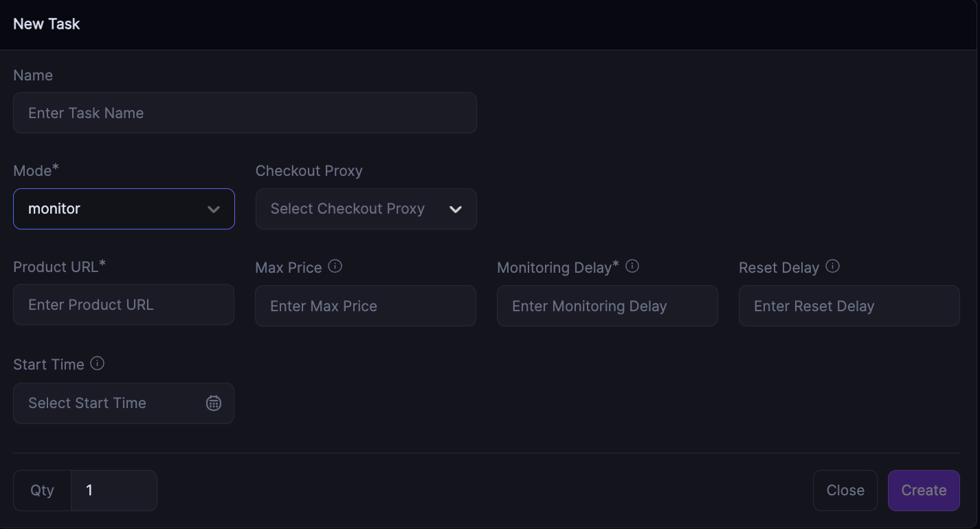Click the chevron arrow in Checkout Proxy

pos(455,210)
